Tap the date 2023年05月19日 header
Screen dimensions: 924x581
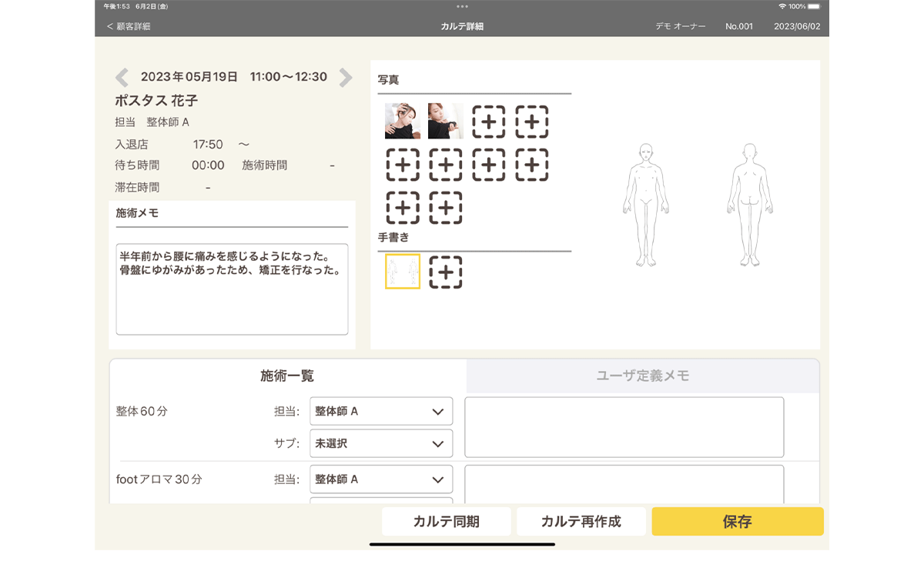189,77
